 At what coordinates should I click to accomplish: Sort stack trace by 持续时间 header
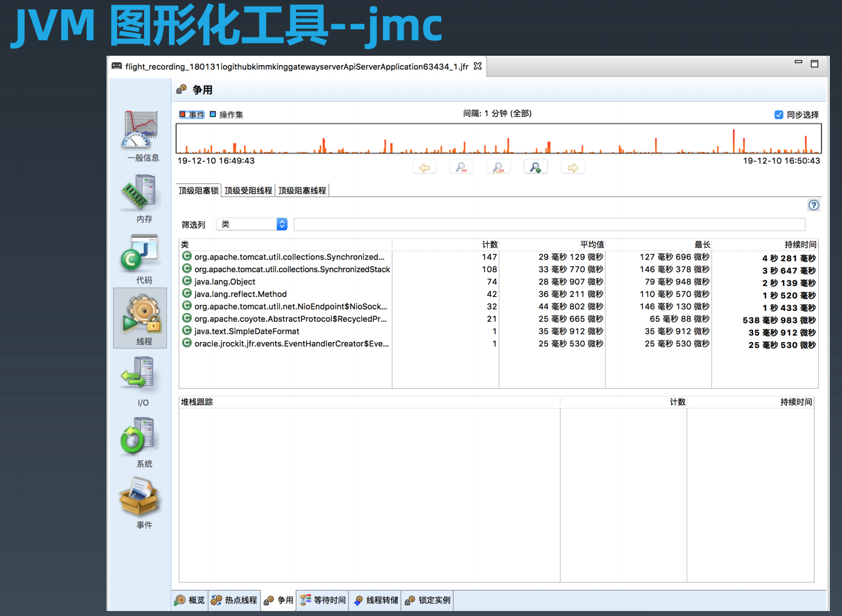click(750, 402)
